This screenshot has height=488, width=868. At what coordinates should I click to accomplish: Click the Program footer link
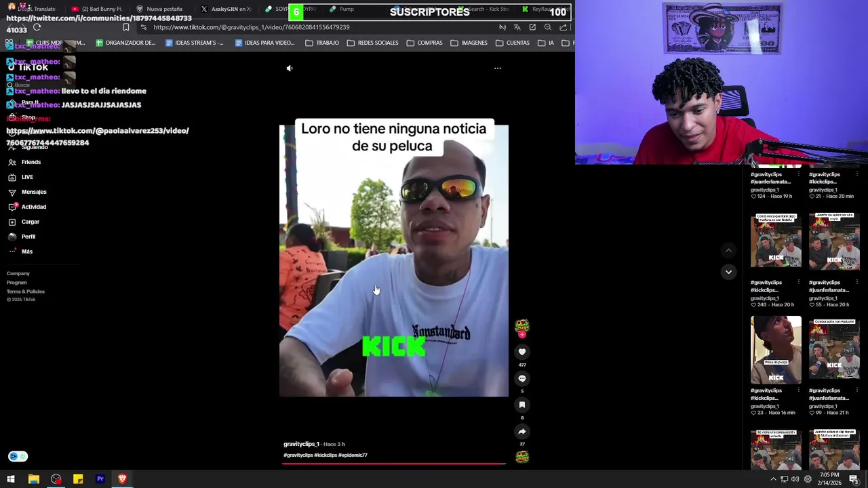17,283
